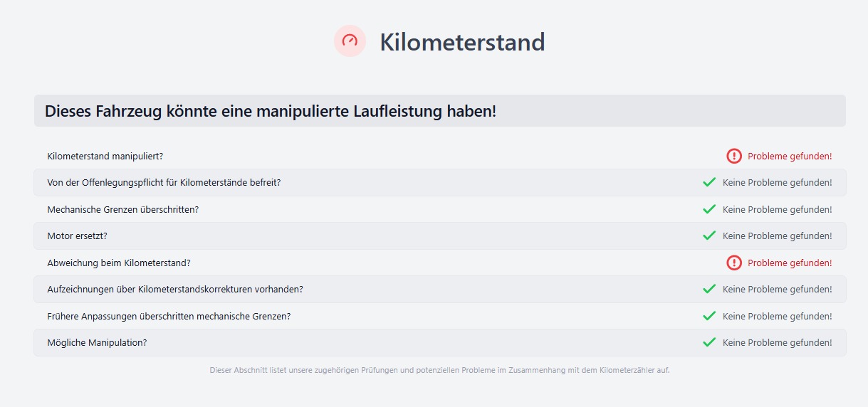Click the red speedometer icon beside Kilometerstand
The height and width of the screenshot is (407, 868).
click(x=350, y=41)
